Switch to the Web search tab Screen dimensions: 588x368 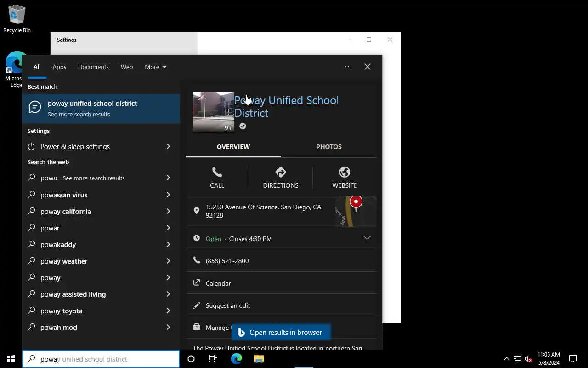coord(127,67)
